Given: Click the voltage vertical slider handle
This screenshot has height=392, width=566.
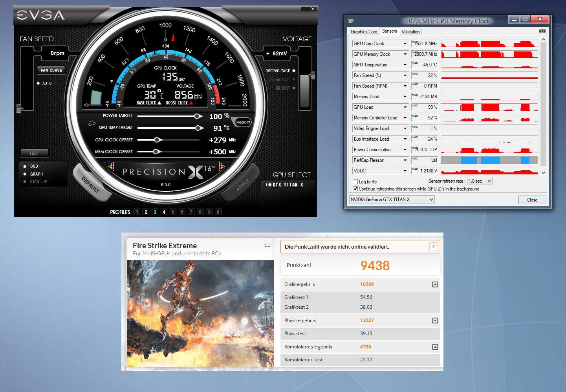Looking at the screenshot, I should [x=313, y=75].
